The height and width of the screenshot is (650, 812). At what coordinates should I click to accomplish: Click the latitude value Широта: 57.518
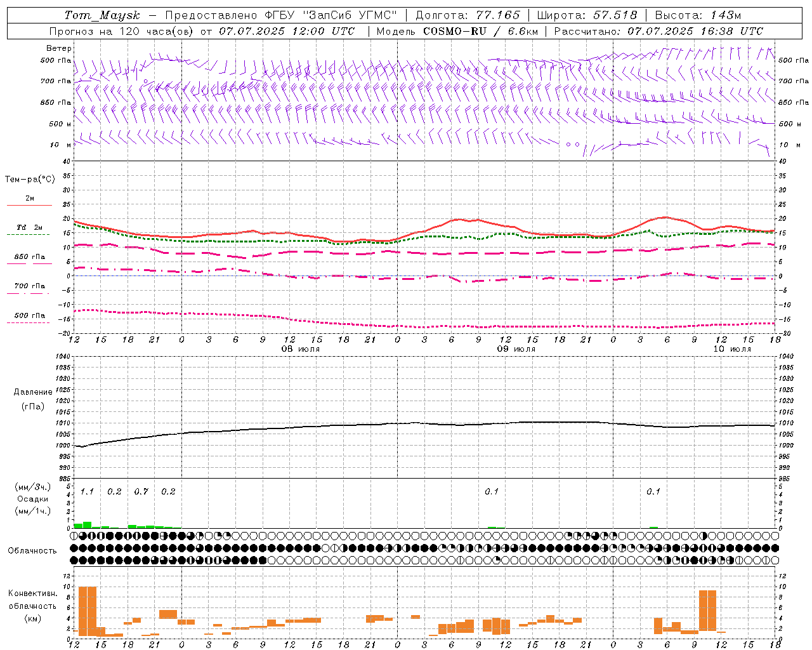click(x=587, y=15)
